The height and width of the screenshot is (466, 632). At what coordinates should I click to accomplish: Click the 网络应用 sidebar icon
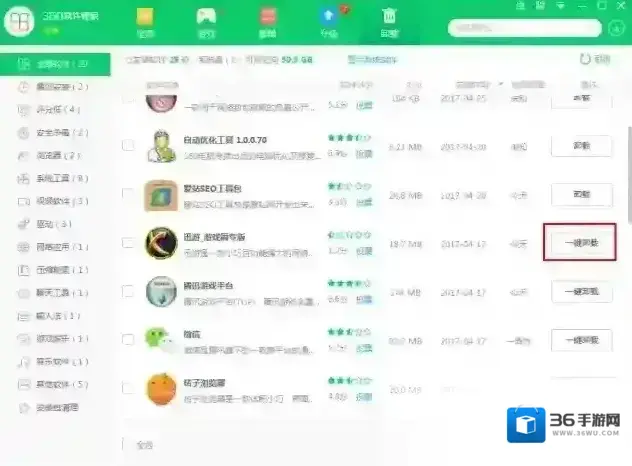pyautogui.click(x=24, y=247)
